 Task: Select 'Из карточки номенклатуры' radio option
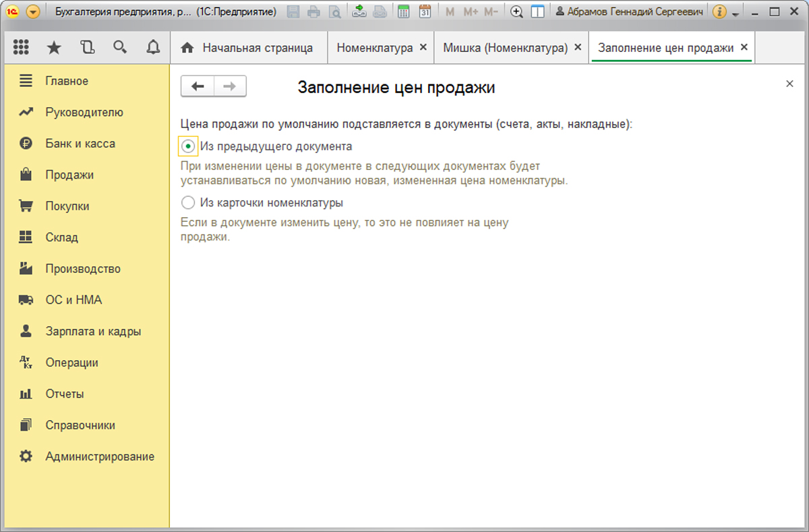click(189, 202)
